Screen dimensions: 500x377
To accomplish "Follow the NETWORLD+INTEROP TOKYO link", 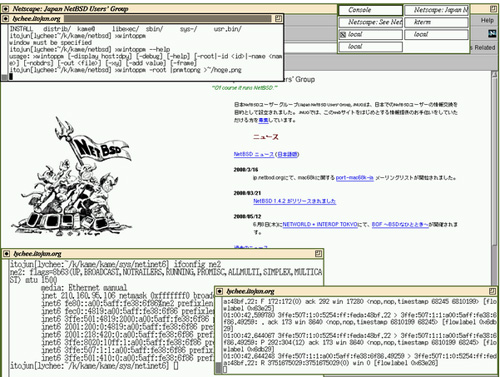I will (320, 224).
